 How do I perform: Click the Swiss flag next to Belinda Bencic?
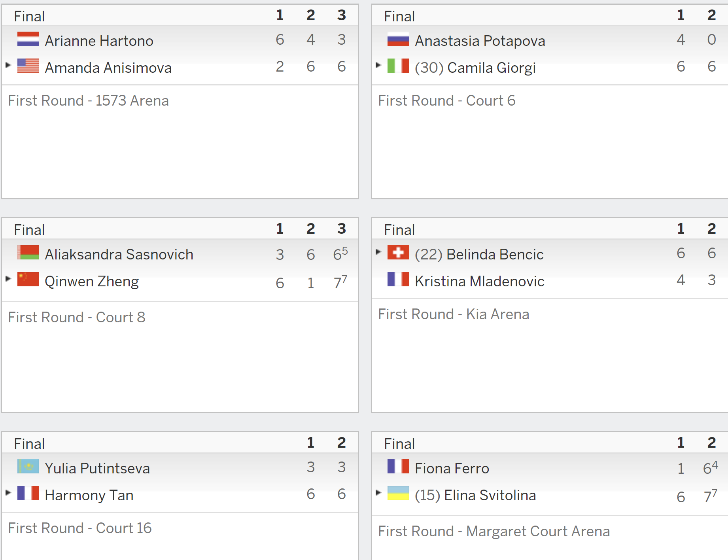[x=398, y=252]
